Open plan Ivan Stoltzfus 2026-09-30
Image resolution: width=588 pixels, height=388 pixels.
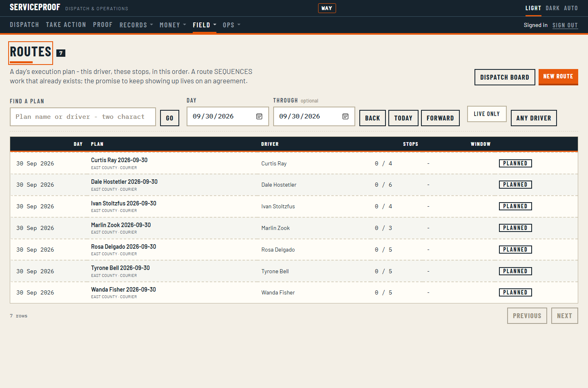[124, 203]
